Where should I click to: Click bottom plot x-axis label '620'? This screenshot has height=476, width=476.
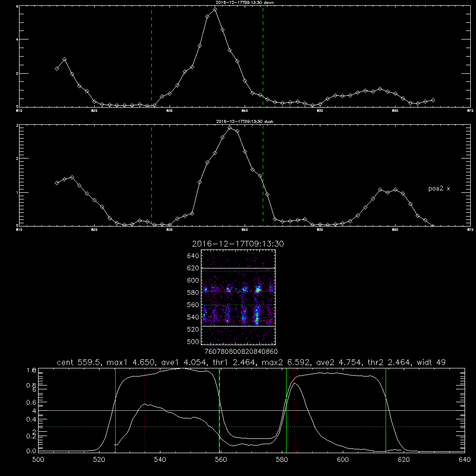point(404,460)
